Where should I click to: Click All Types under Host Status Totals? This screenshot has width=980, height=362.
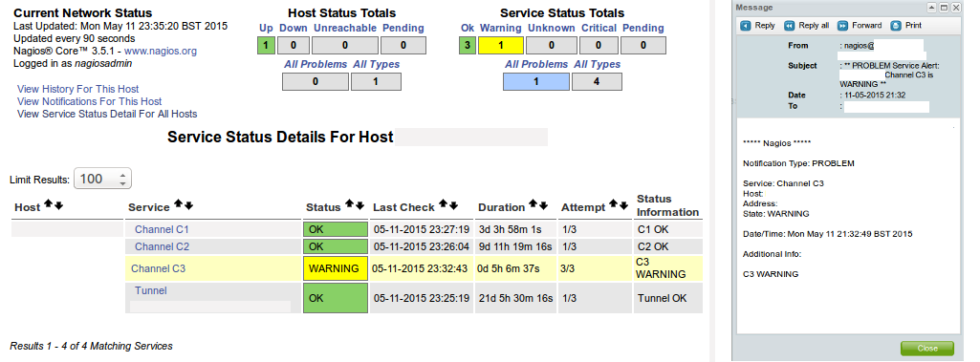point(377,64)
